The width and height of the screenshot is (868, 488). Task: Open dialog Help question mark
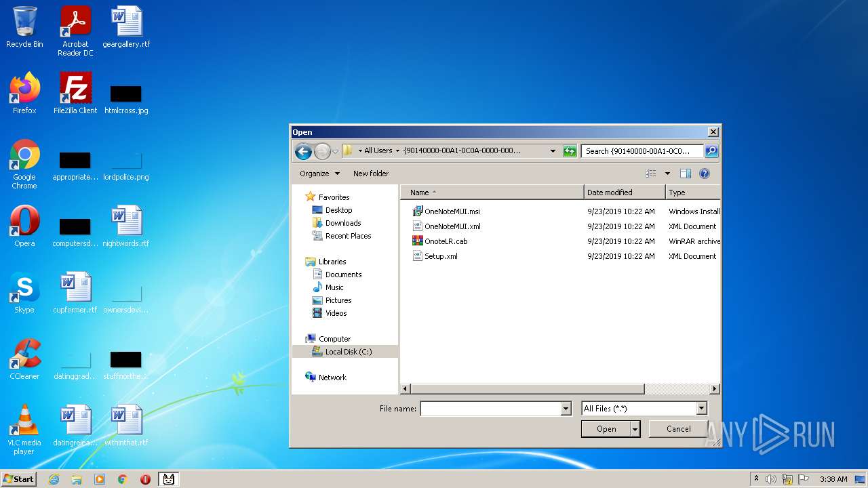coord(705,174)
